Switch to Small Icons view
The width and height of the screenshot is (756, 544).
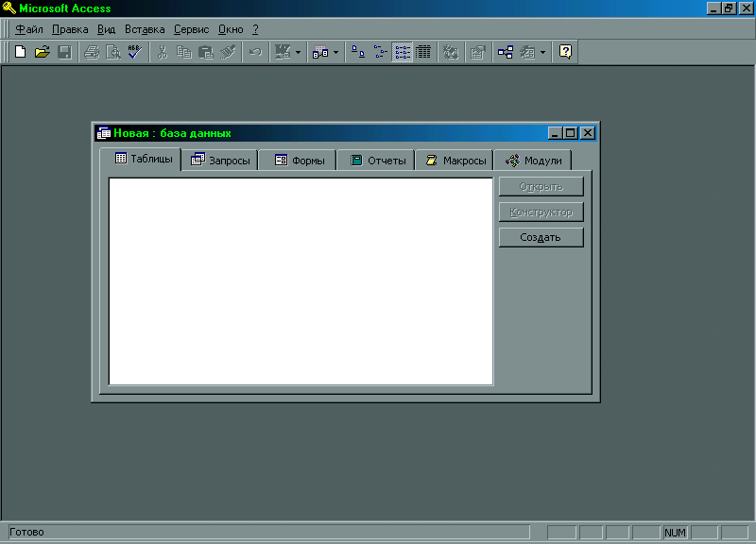380,52
